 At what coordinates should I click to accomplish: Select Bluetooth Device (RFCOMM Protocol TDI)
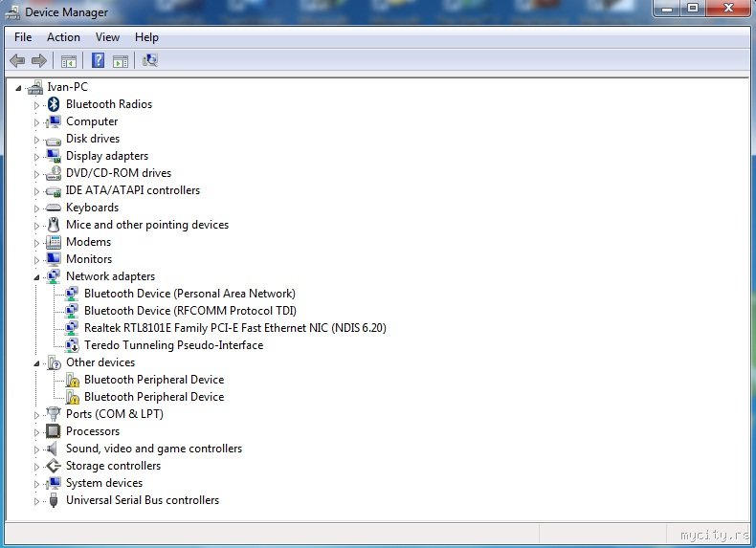click(190, 311)
